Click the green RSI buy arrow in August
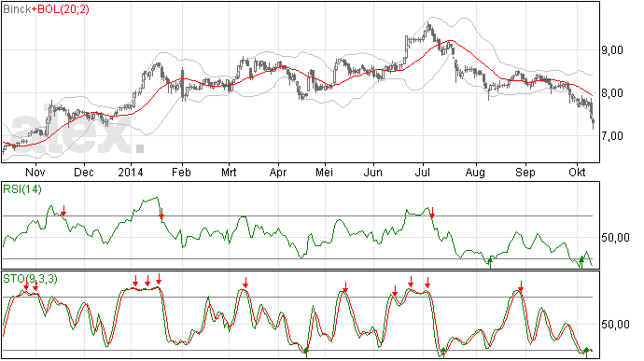 point(490,262)
